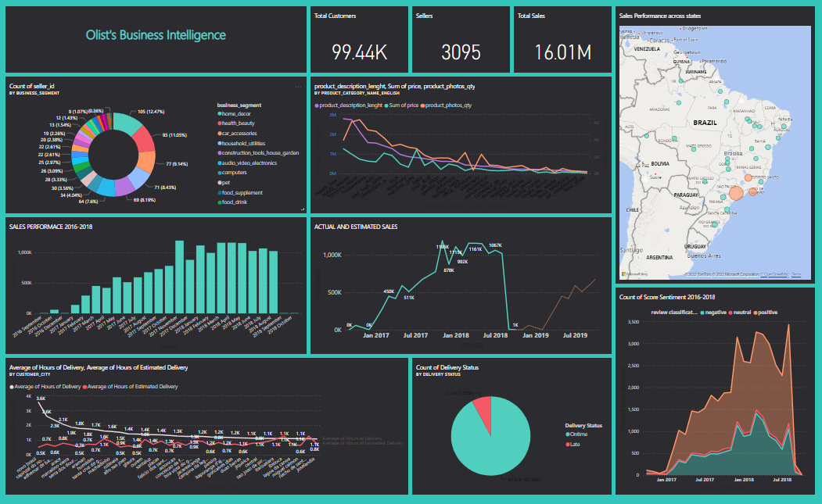Select Ontime in the Delivery Status legend
Viewport: 822px width, 504px height.
(x=576, y=434)
